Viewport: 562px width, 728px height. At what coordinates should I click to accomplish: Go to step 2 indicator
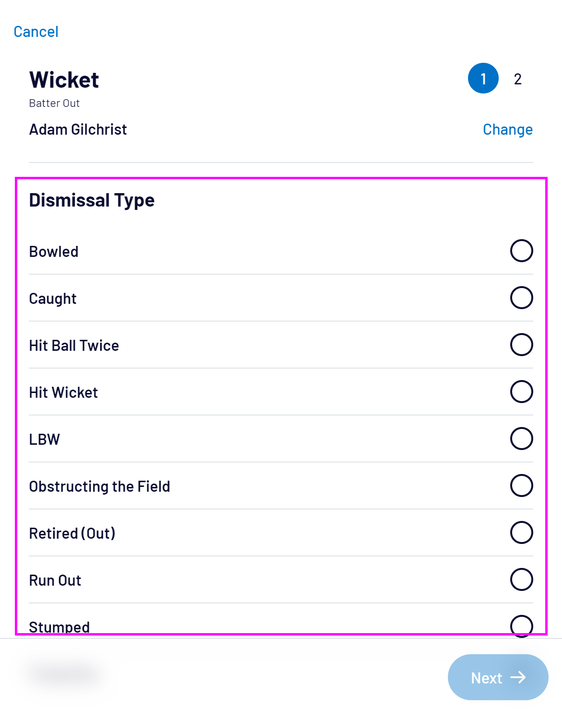coord(518,79)
